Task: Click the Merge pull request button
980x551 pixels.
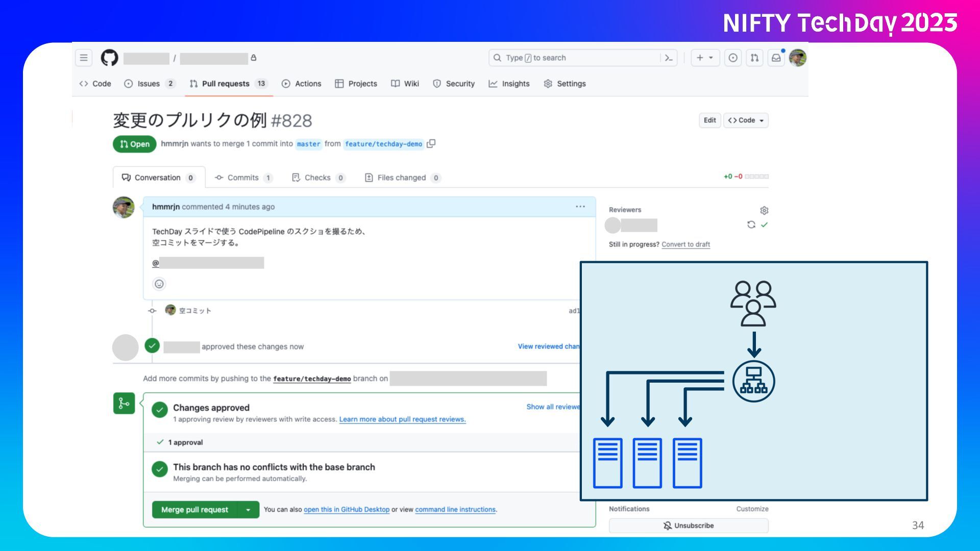Action: click(x=194, y=510)
